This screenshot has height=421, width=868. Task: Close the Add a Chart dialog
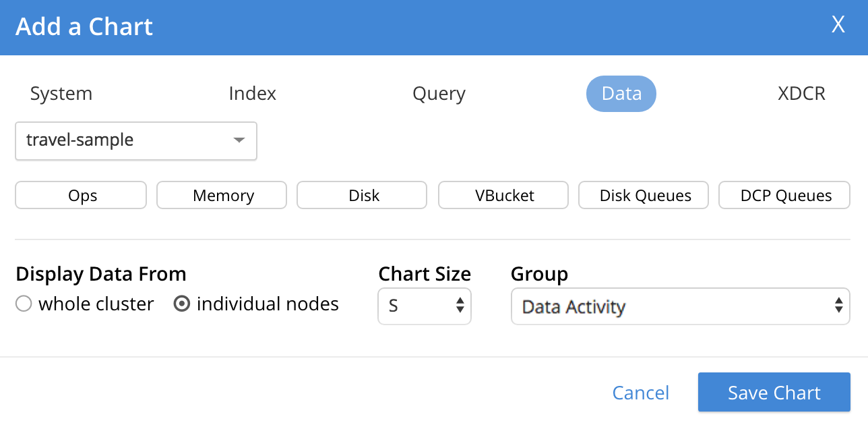click(x=838, y=25)
